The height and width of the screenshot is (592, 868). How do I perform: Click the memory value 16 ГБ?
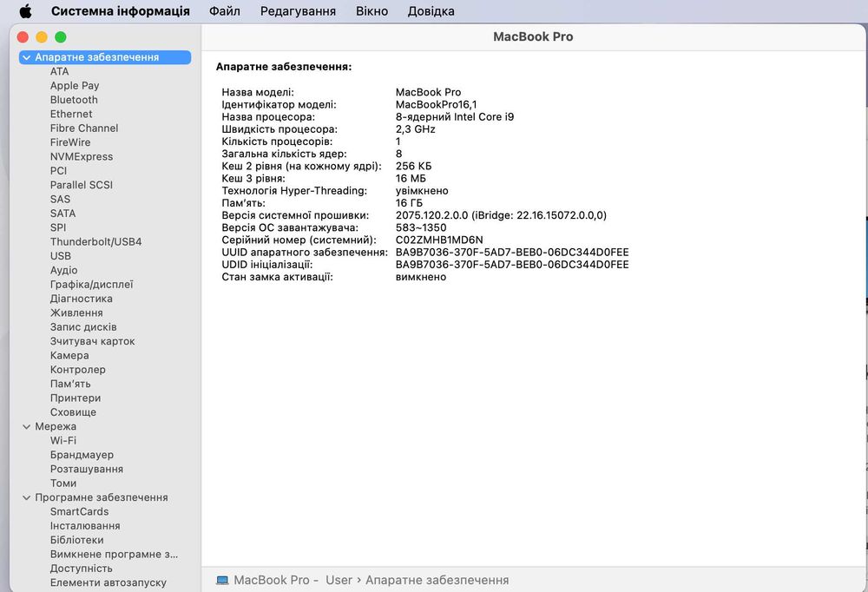click(x=409, y=203)
